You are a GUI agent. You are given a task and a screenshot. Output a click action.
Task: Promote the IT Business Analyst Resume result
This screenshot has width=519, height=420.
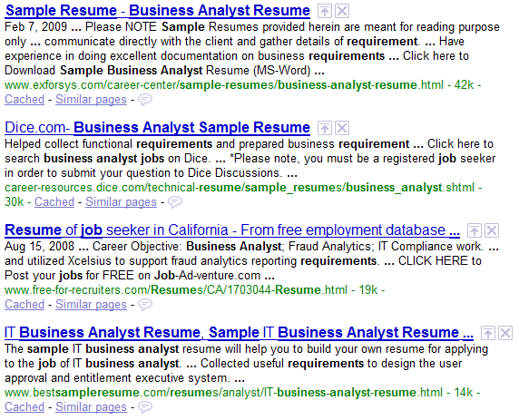click(x=488, y=333)
